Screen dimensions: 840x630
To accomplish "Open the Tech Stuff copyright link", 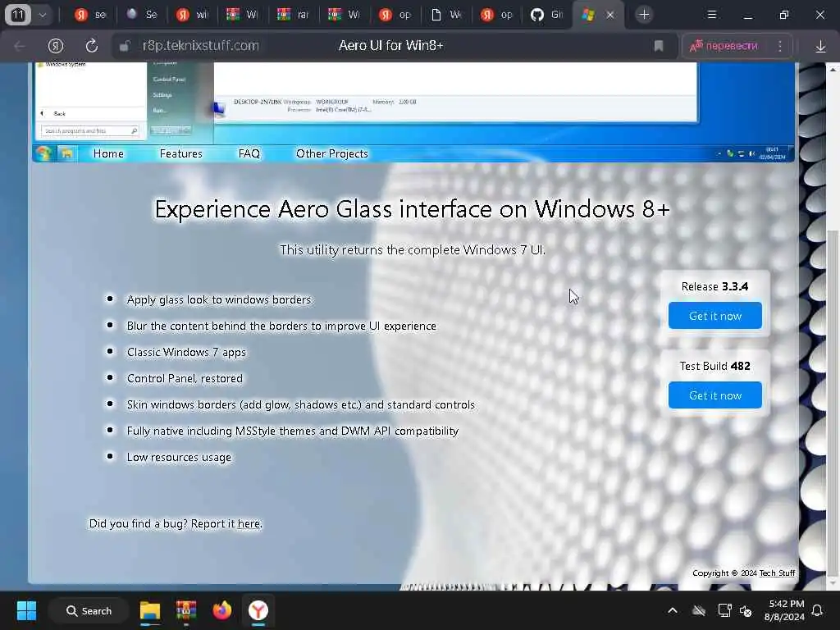I will [x=777, y=573].
